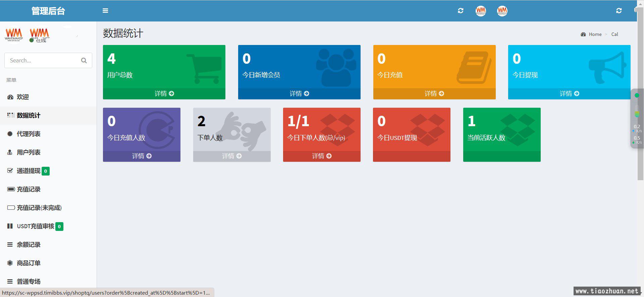Image resolution: width=644 pixels, height=297 pixels.
Task: Click the 充值记录 battery icon
Action: coord(11,189)
